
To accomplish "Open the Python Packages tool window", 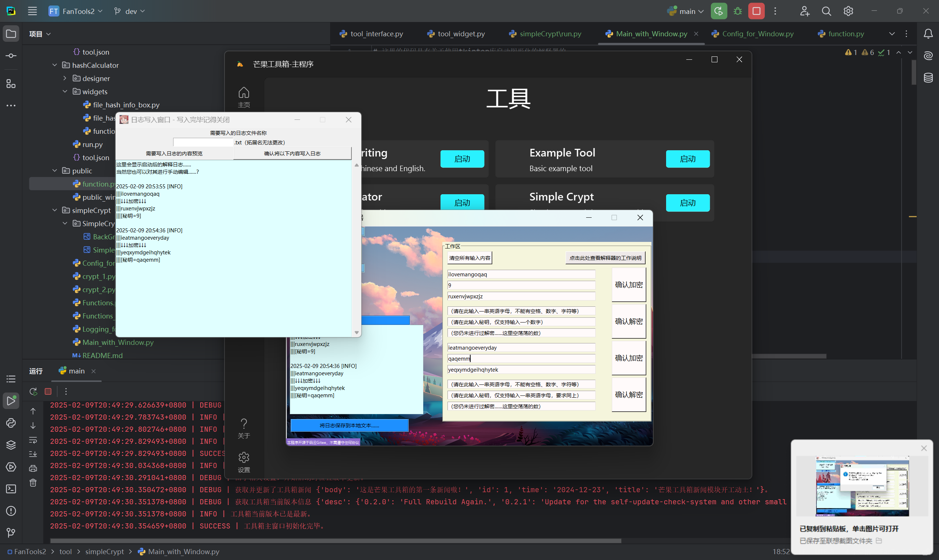I will [x=11, y=445].
